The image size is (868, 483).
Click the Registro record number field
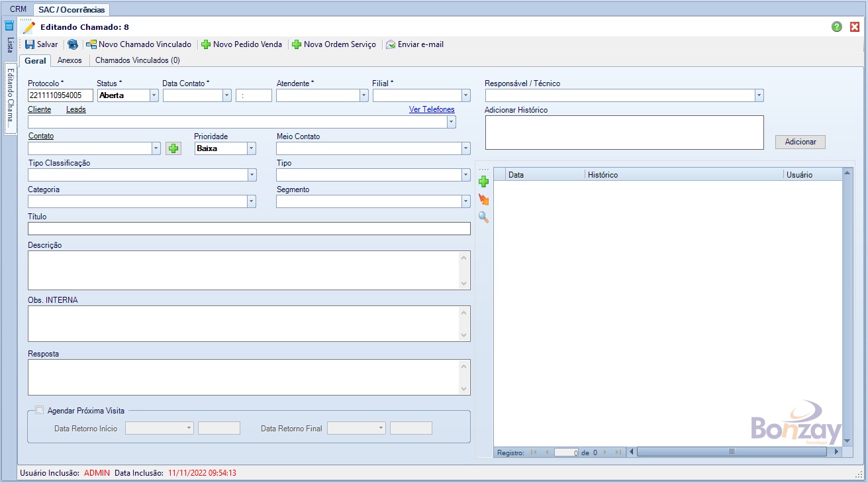pos(567,453)
